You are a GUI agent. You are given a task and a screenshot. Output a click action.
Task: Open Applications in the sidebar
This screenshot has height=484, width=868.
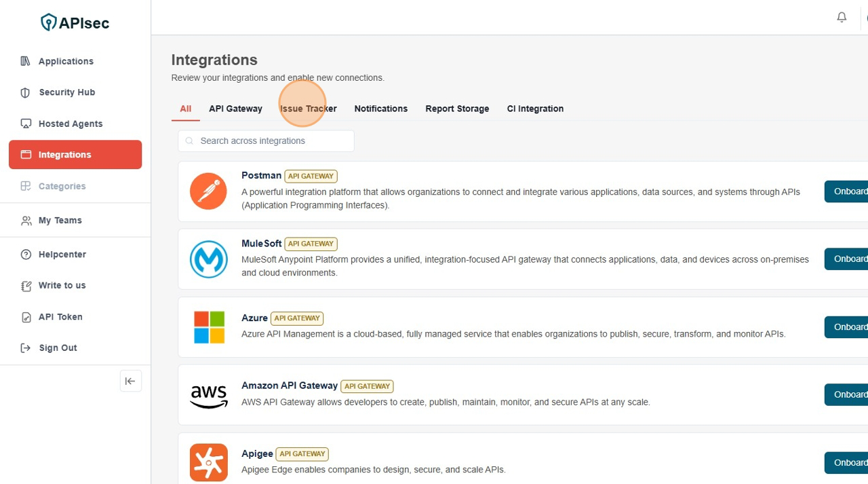click(x=66, y=61)
